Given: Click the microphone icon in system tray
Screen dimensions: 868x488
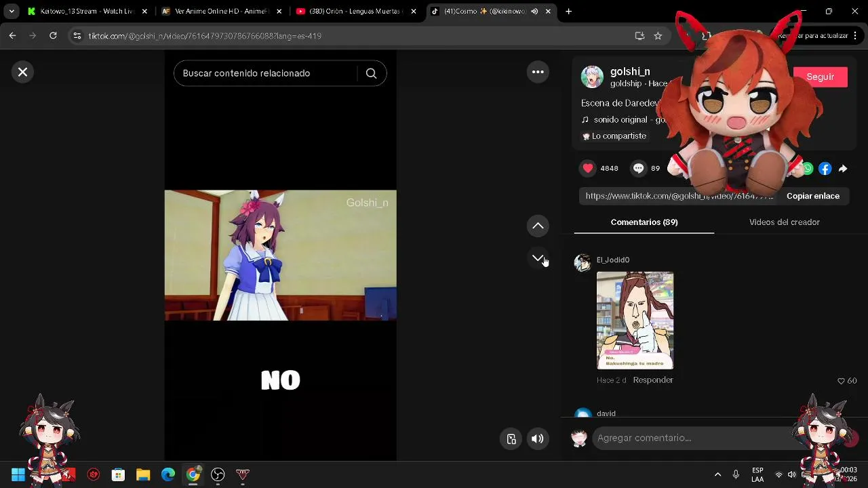Looking at the screenshot, I should [736, 475].
